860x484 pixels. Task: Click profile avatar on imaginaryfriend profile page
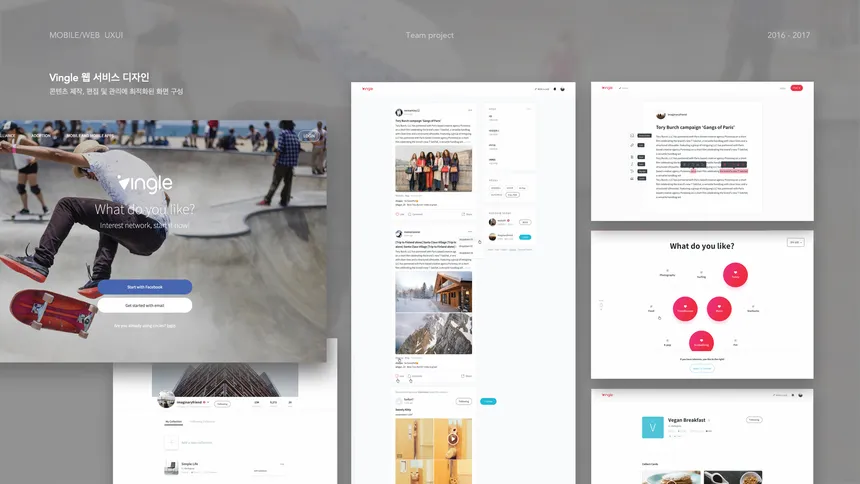(x=166, y=399)
